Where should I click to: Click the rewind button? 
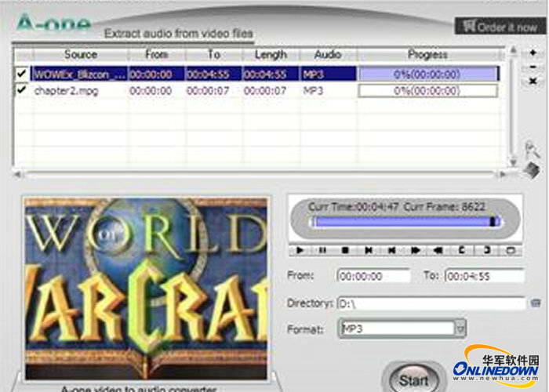click(438, 250)
